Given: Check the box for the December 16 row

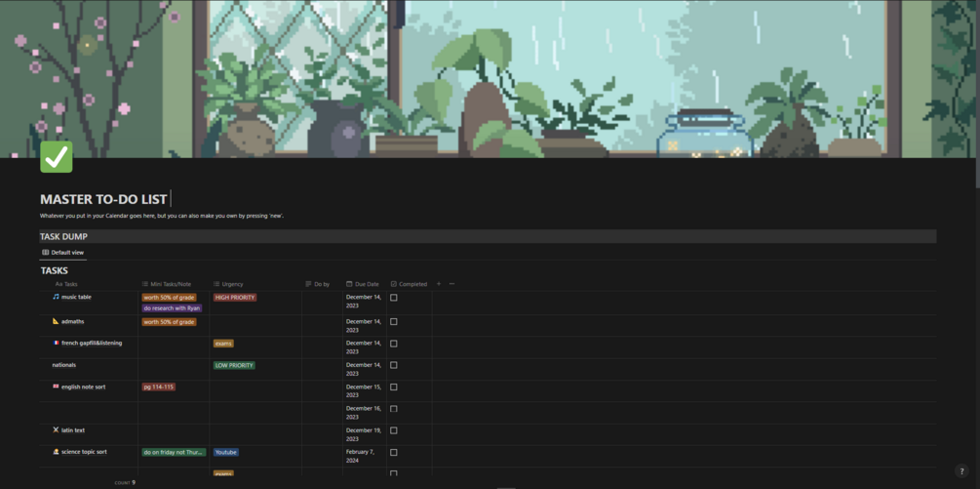Looking at the screenshot, I should [394, 409].
